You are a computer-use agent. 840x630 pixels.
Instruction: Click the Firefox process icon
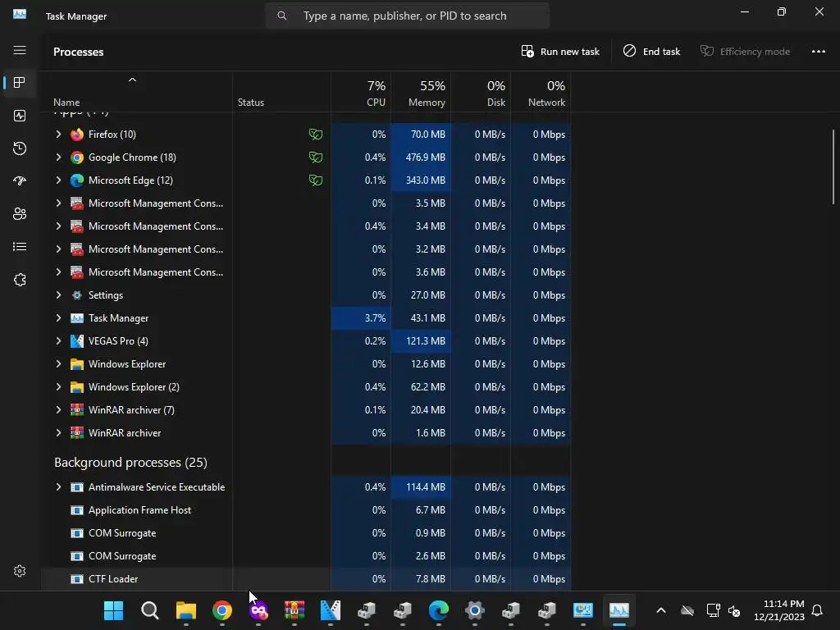click(77, 135)
